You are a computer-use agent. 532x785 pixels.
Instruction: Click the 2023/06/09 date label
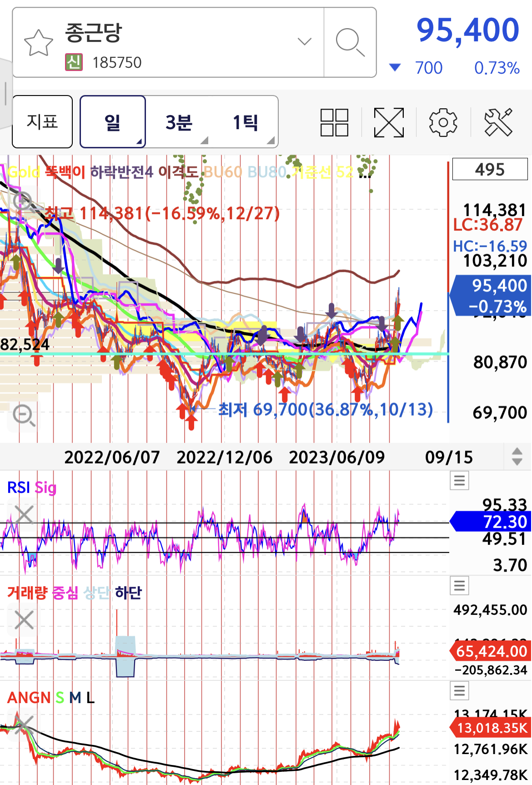tap(337, 457)
